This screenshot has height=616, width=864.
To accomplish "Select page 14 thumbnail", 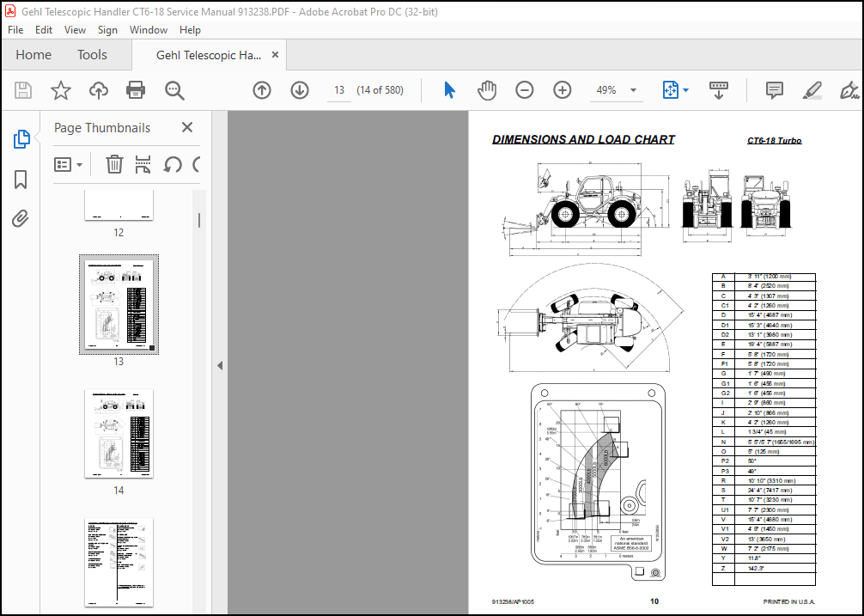I will [x=119, y=434].
